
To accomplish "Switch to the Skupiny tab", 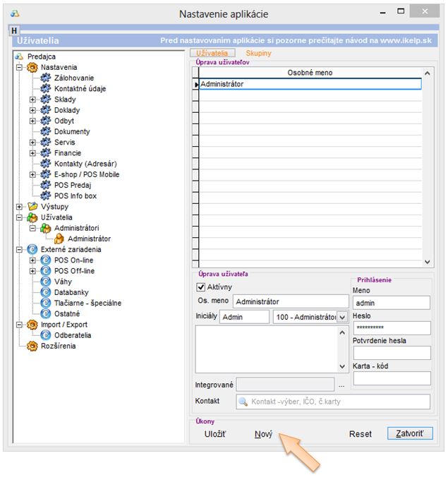I will tap(258, 53).
